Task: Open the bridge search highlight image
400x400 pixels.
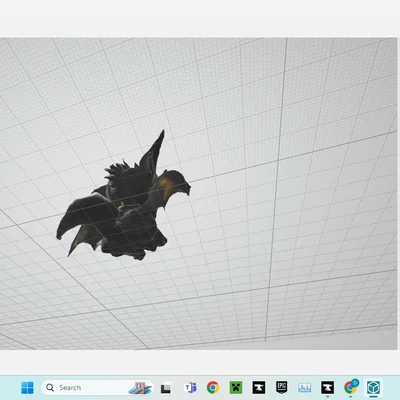Action: coord(140,388)
